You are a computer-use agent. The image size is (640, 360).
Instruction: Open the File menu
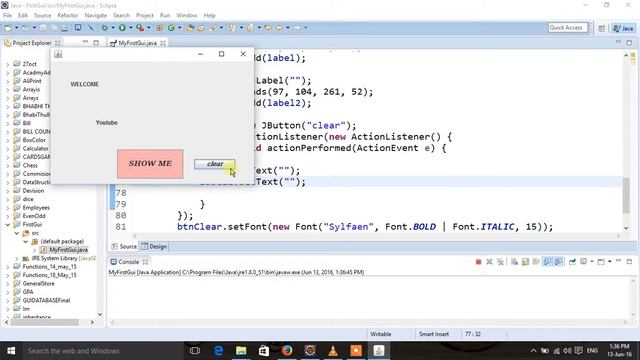[7, 15]
